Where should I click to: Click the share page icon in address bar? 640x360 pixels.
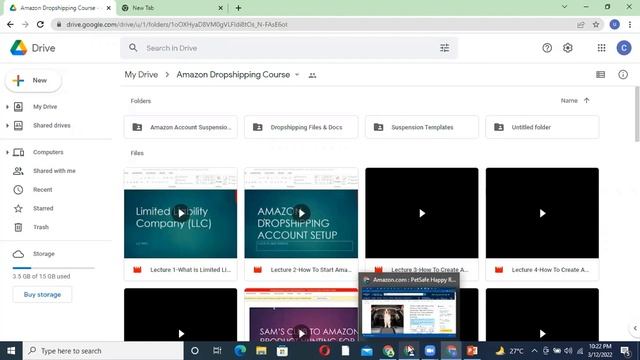(580, 24)
